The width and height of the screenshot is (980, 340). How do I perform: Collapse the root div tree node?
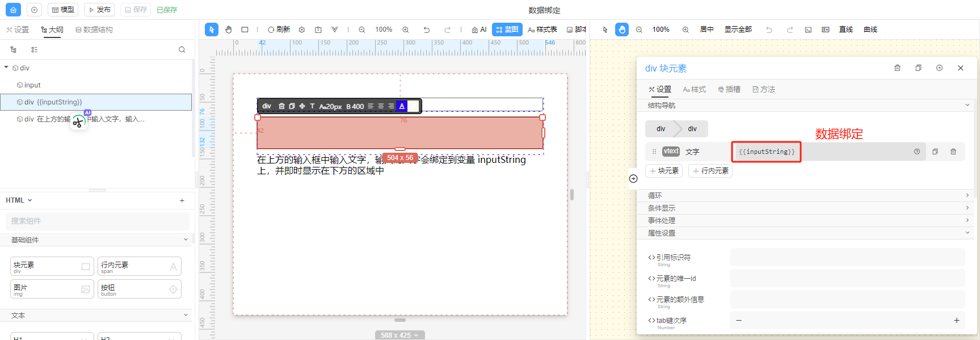6,68
